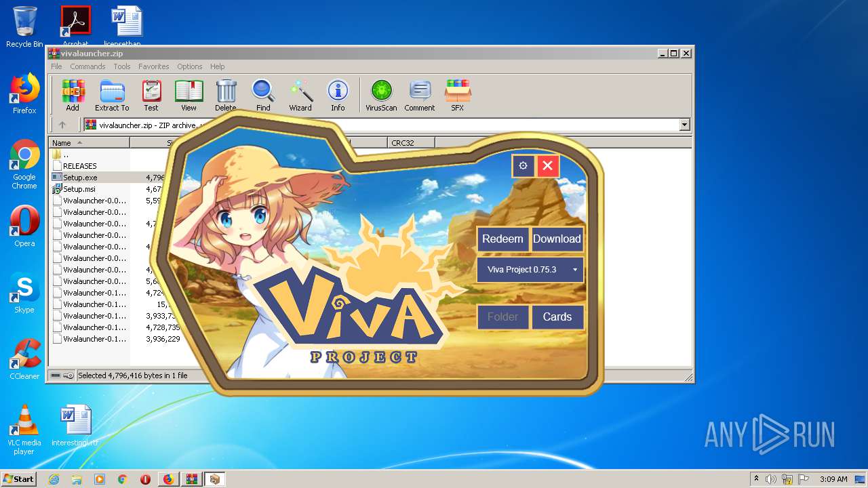
Task: Launch Skype from desktop
Action: (x=24, y=293)
